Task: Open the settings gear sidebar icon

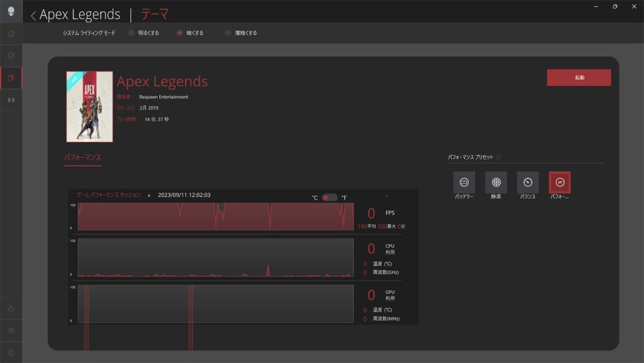Action: click(11, 330)
